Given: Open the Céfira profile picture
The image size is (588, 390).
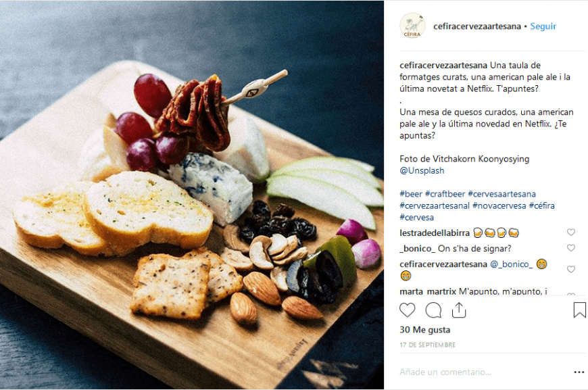Looking at the screenshot, I should [x=412, y=26].
